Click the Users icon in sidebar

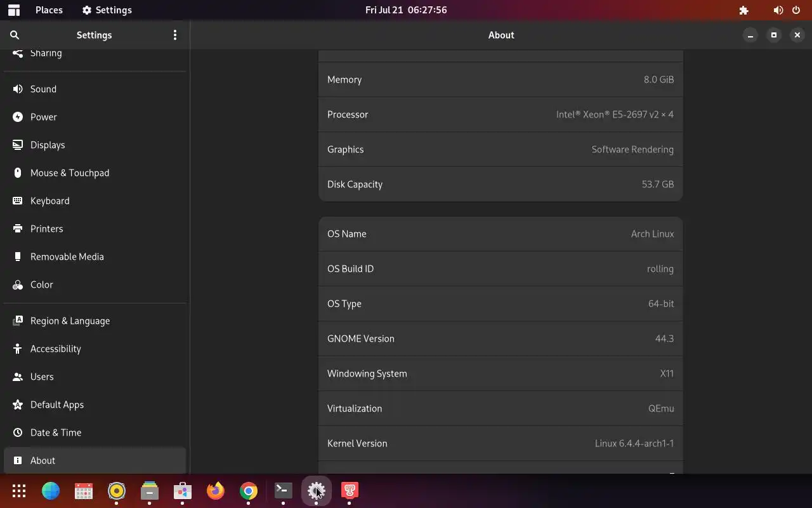(18, 377)
